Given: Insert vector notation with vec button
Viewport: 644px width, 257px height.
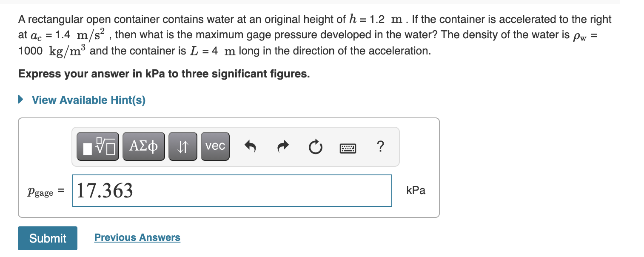Looking at the screenshot, I should [215, 146].
